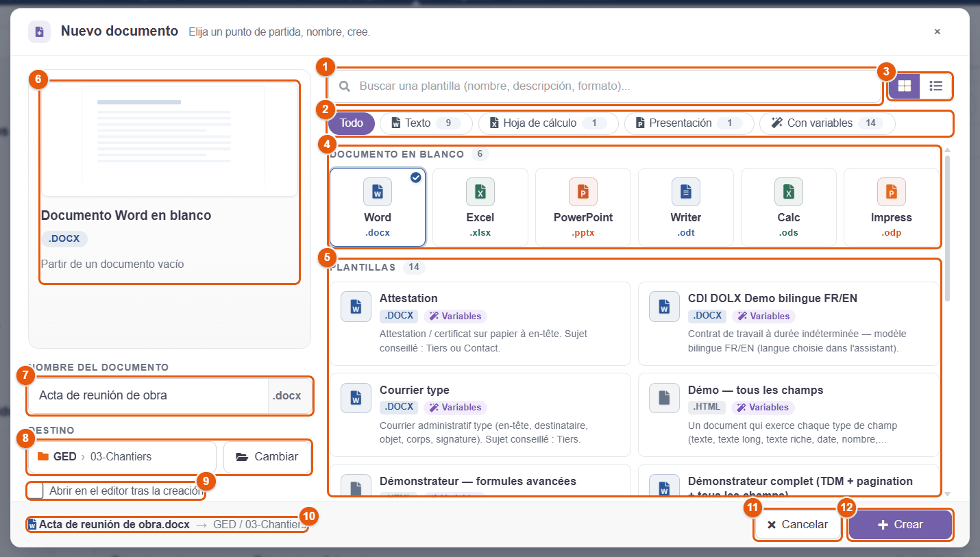
Task: Click the Démonstrateur complet template's Word icon
Action: tap(664, 486)
